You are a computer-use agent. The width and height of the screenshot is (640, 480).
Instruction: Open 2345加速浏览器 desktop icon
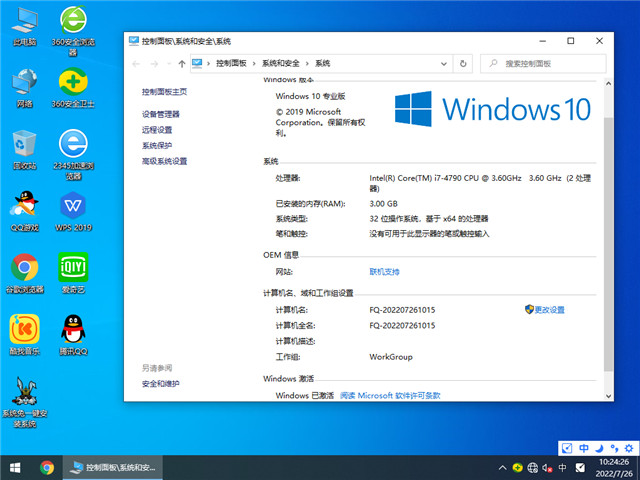pos(73,155)
